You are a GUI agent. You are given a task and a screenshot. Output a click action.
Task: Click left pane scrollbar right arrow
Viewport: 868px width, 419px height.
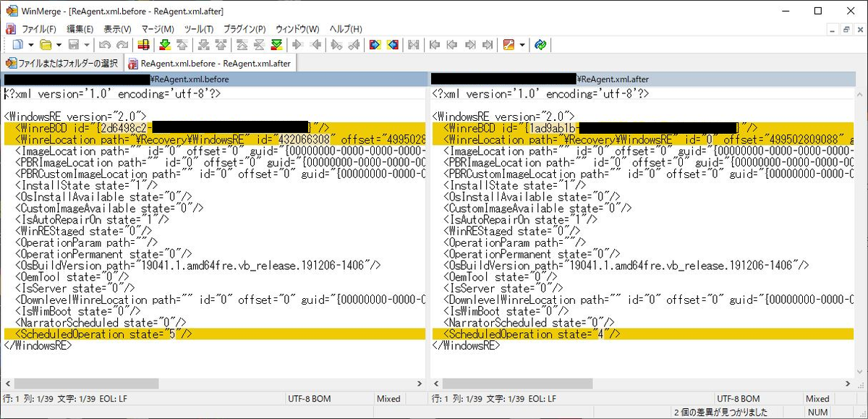coord(420,384)
